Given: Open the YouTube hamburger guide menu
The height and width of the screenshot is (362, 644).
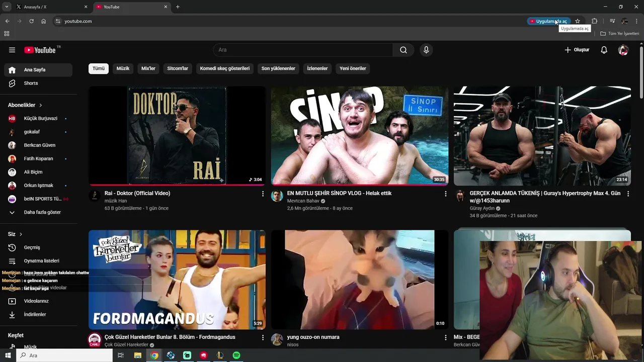Looking at the screenshot, I should [x=12, y=50].
